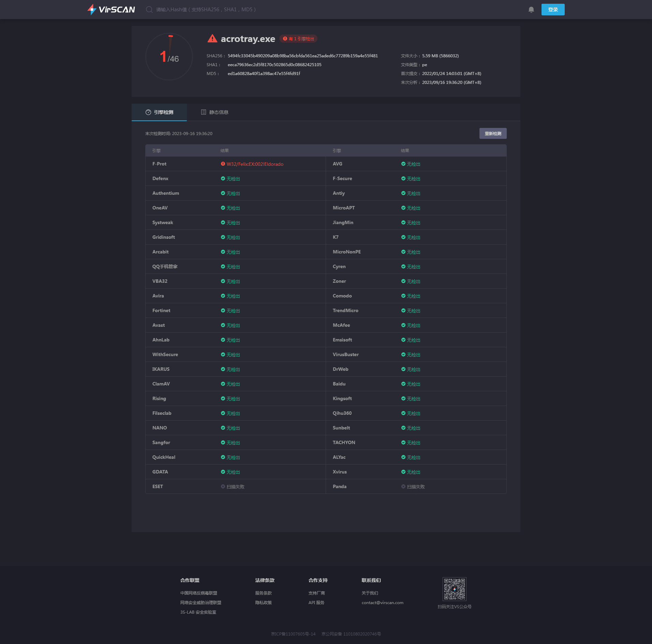Click the VS WeChat QR code
The image size is (652, 644).
[454, 589]
